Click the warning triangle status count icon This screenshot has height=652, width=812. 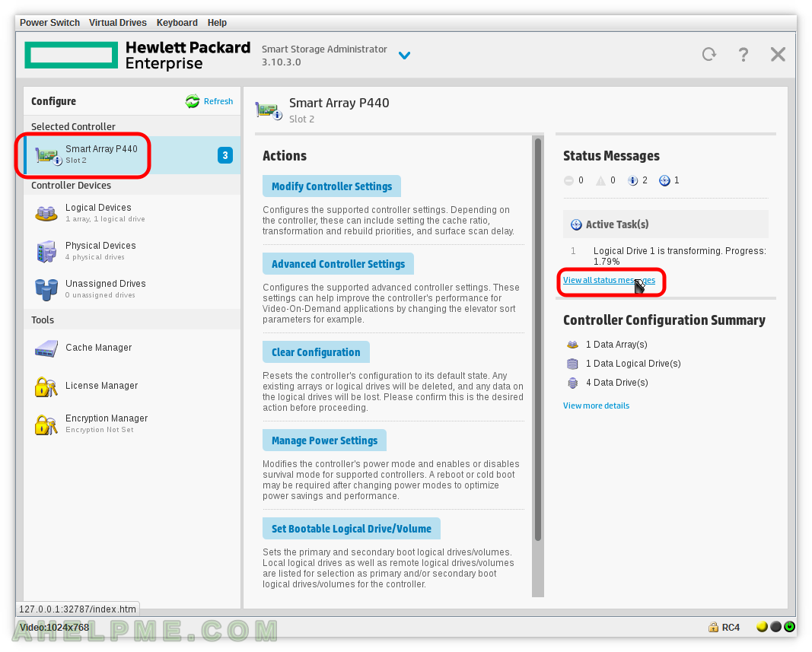click(x=600, y=181)
